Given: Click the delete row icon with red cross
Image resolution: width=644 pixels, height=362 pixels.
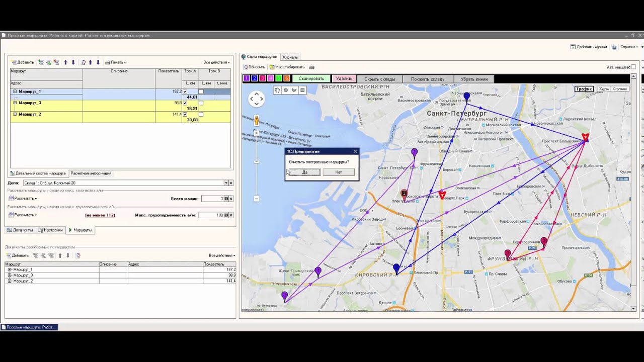Looking at the screenshot, I should click(56, 62).
